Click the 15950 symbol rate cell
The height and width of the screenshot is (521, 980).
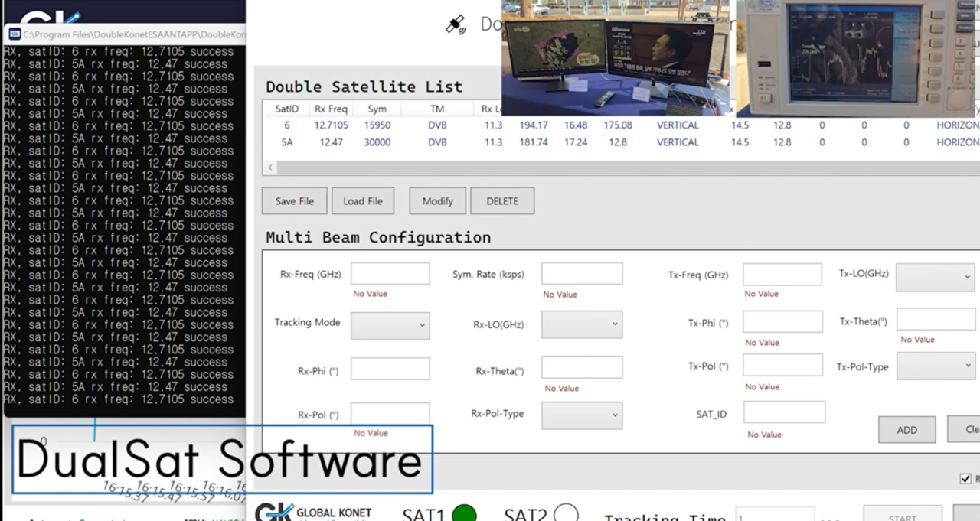point(377,125)
